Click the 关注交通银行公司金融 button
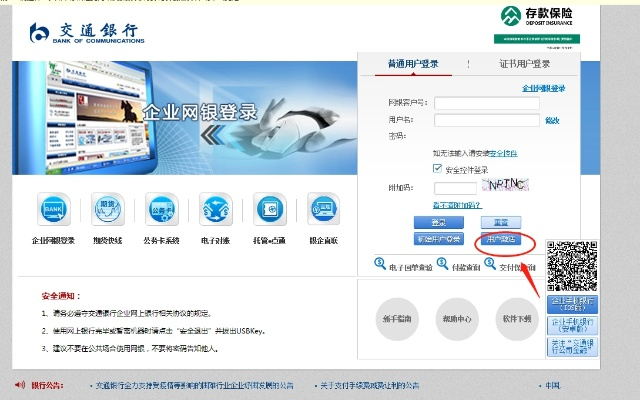 coord(572,347)
